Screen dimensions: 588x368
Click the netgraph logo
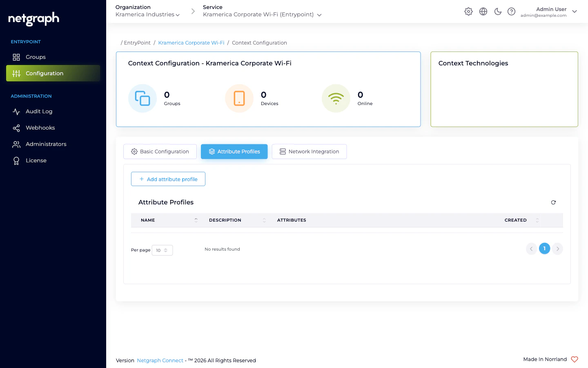coord(33,19)
